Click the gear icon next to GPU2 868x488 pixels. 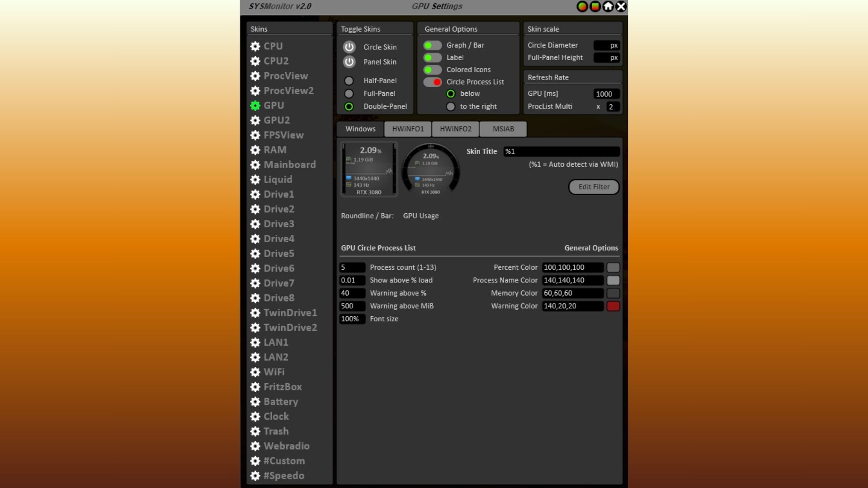coord(255,120)
